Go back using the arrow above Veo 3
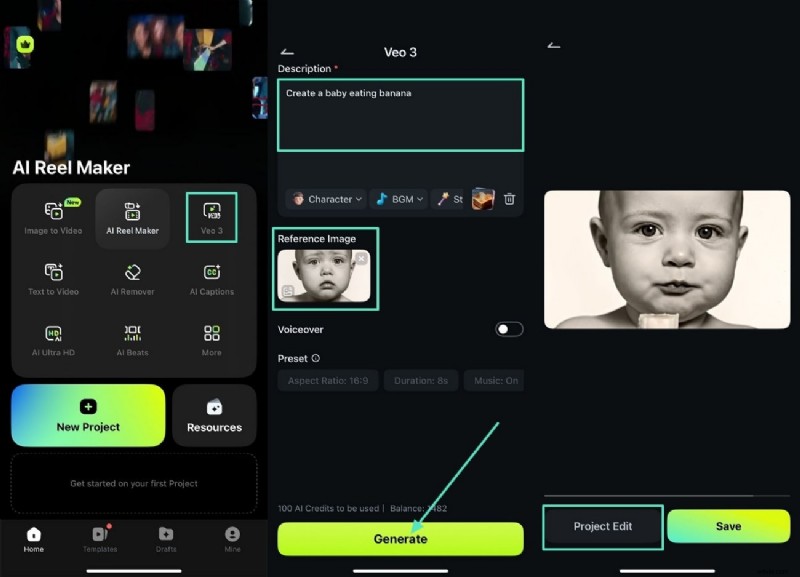The width and height of the screenshot is (800, 577). pyautogui.click(x=288, y=51)
